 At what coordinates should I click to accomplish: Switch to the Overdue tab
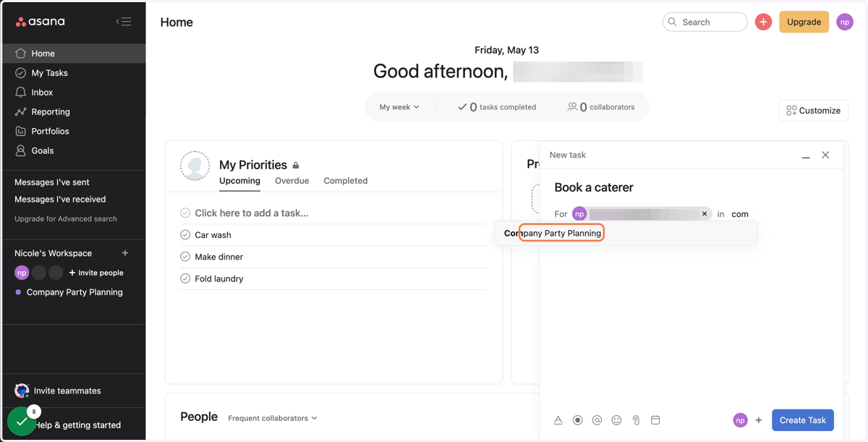[292, 181]
